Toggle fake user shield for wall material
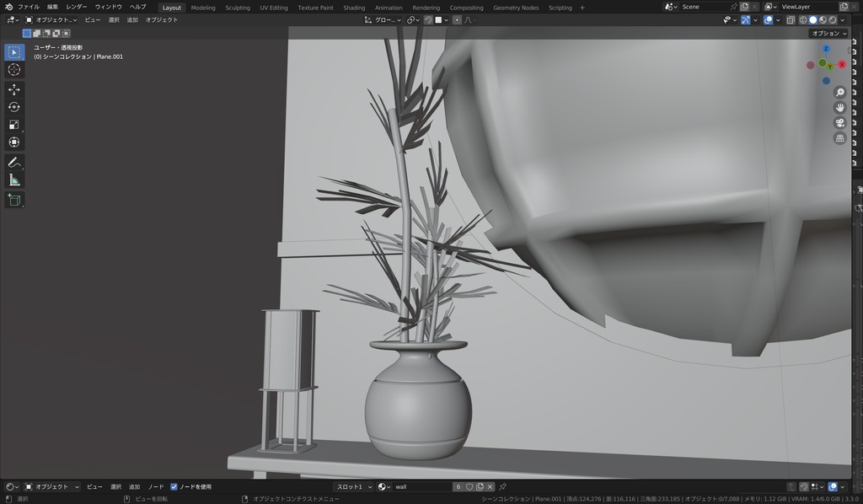This screenshot has width=863, height=504. coord(469,487)
